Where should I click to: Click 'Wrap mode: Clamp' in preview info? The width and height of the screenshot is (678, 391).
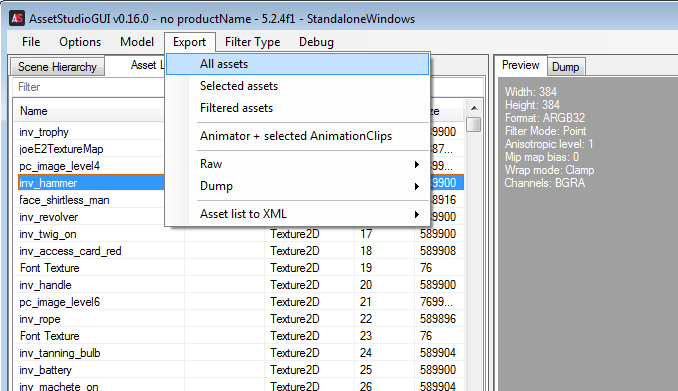point(549,170)
